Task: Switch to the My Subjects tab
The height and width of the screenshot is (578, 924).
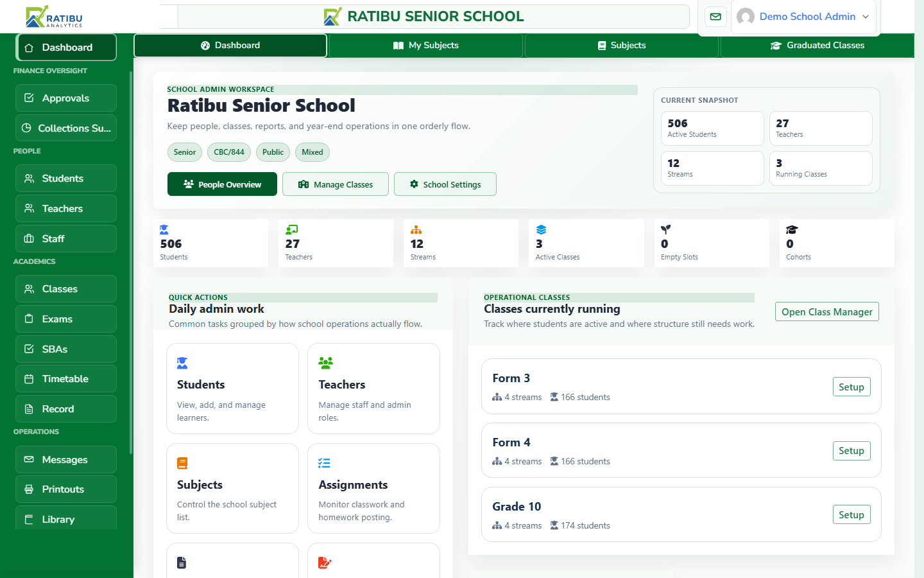Action: pos(426,46)
